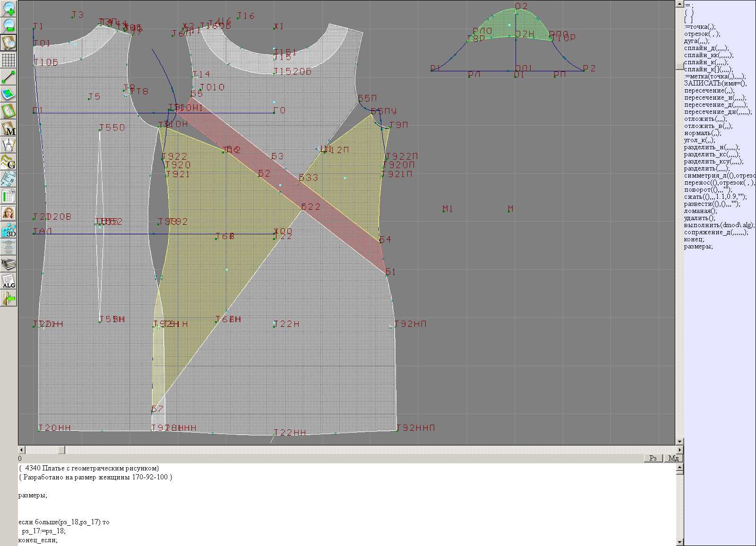Click the compass divider tool icon

9,145
